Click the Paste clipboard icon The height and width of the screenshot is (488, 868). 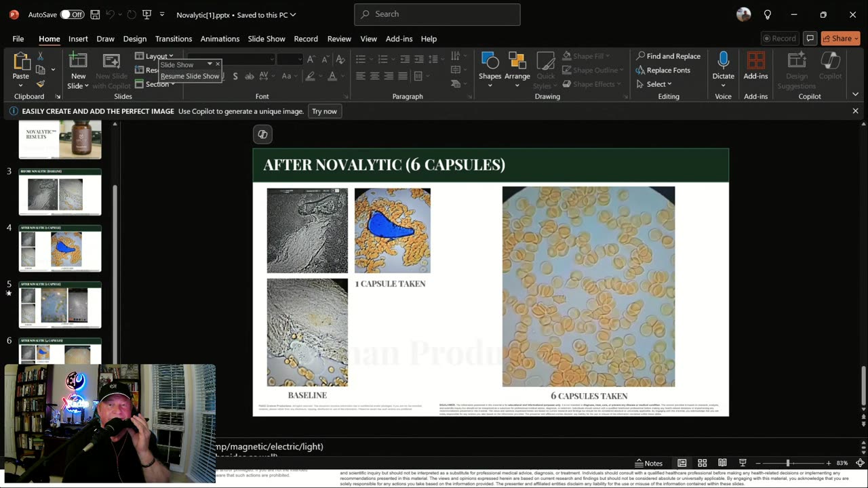coord(21,62)
